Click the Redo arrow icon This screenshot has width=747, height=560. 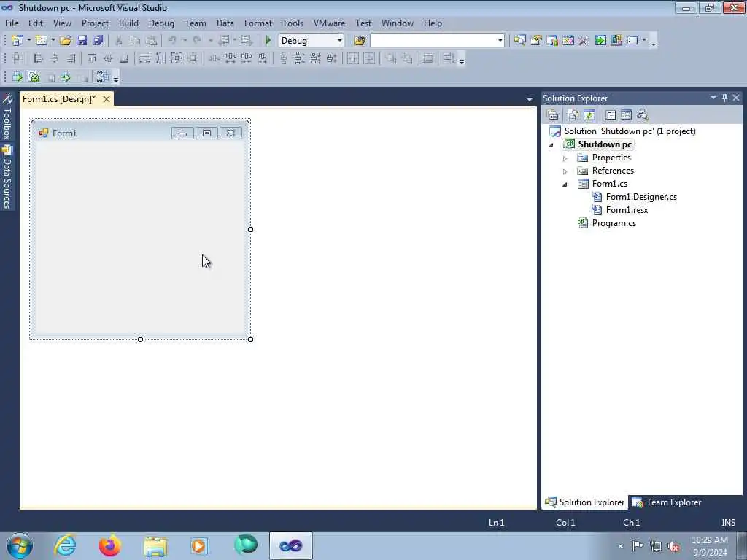197,41
